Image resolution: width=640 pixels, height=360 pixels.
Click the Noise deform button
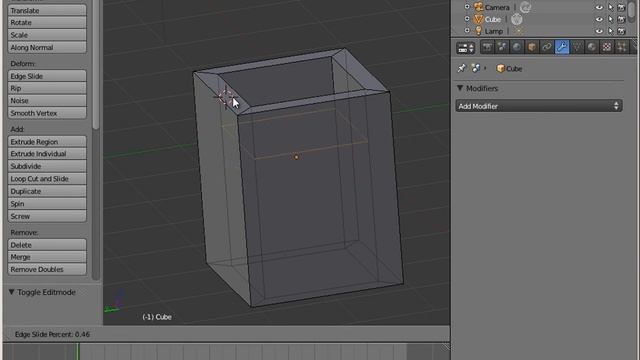47,100
